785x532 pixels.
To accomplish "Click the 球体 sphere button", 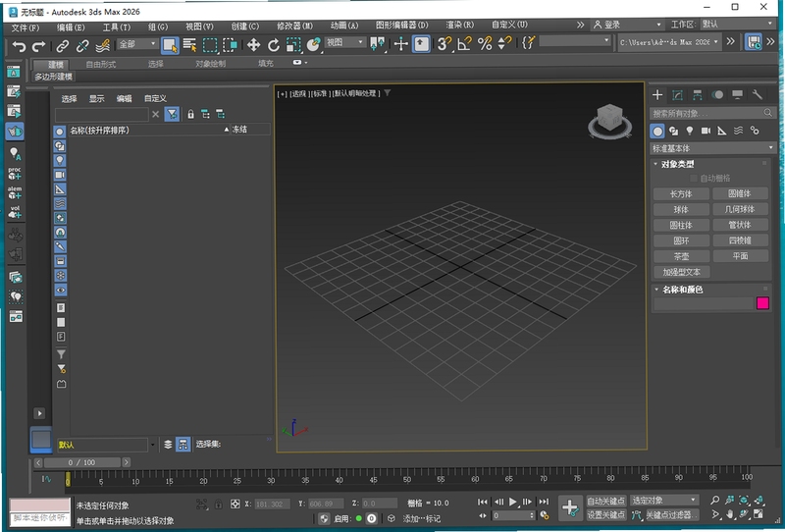I will click(681, 209).
